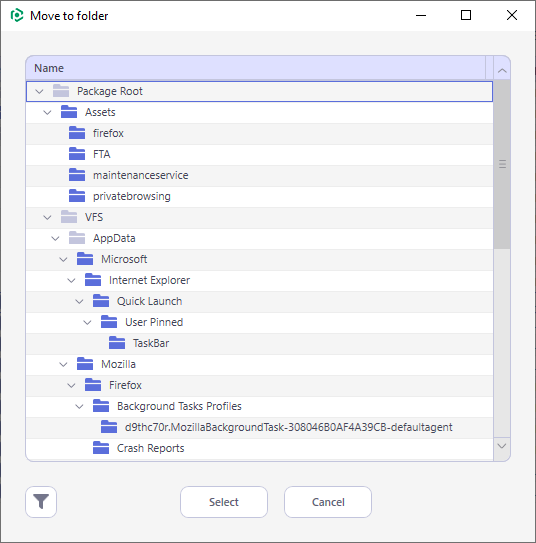
Task: Click the FTA folder icon
Action: point(77,154)
